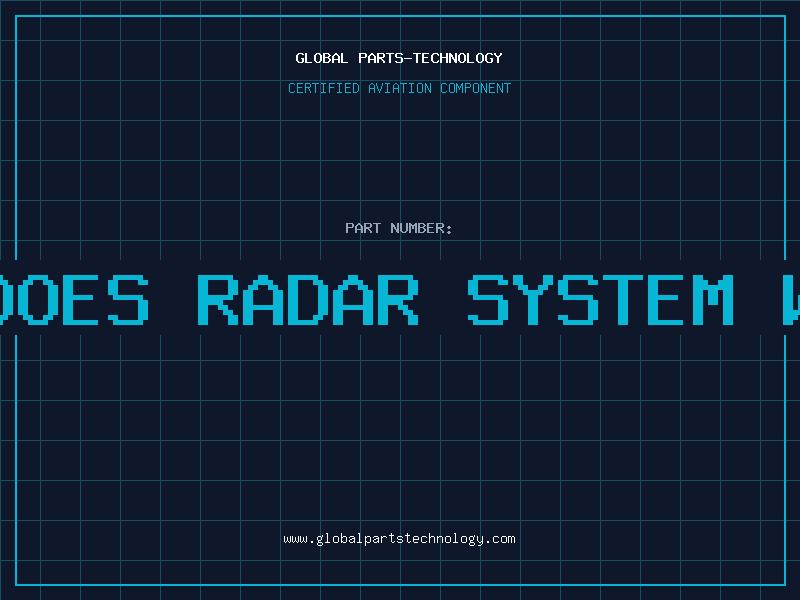Open the www.globalpartstechnology.com link
Screen dimensions: 800x600
click(399, 539)
